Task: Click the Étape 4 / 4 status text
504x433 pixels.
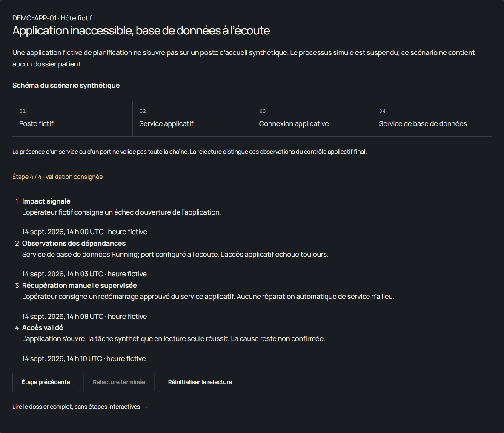Action: point(57,177)
